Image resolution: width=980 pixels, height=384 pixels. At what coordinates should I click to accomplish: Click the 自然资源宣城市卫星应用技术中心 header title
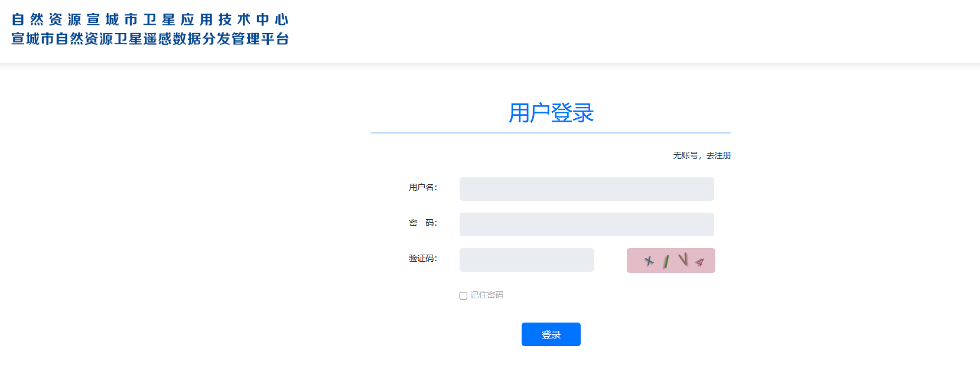point(150,19)
